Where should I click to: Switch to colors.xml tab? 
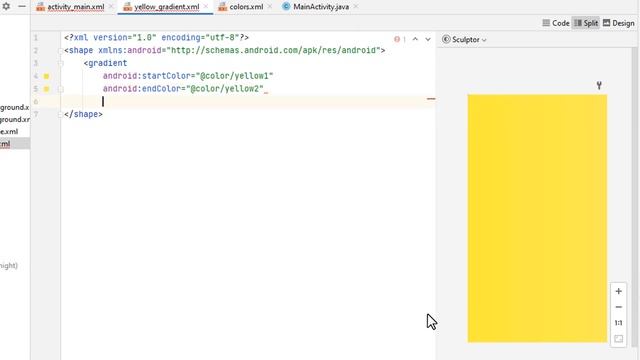pyautogui.click(x=246, y=7)
